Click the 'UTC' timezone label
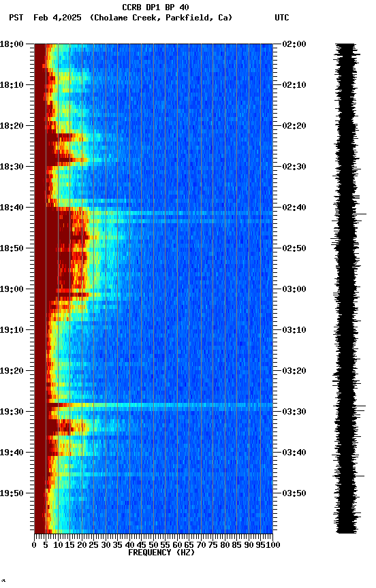The image size is (376, 588). [282, 18]
